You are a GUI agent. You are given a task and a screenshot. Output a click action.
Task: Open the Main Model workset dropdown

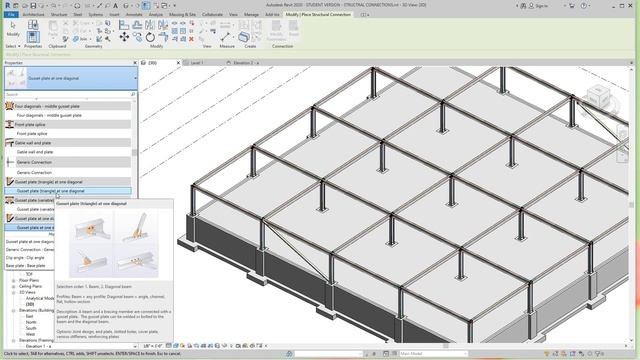point(433,353)
